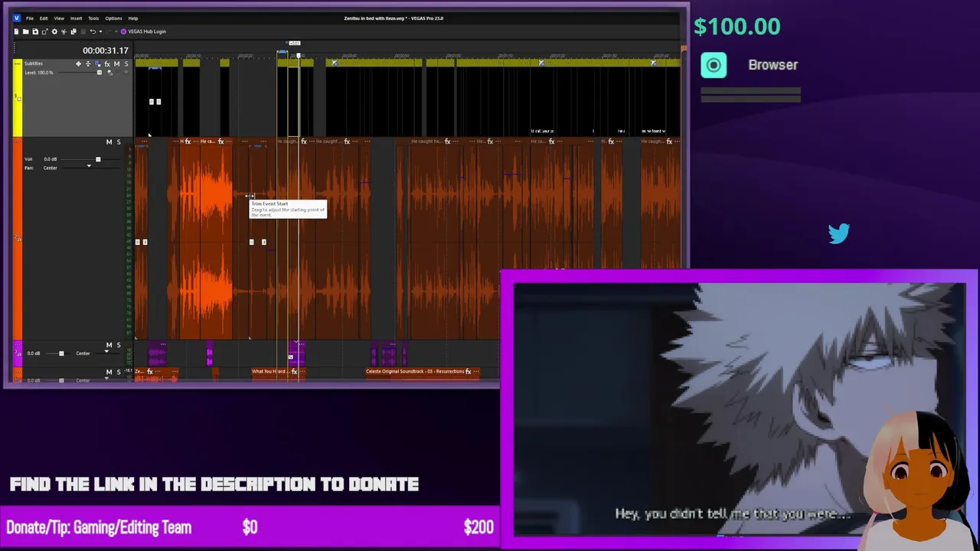Click the Donate/Tip: Gaming/Editing Team text

point(99,527)
